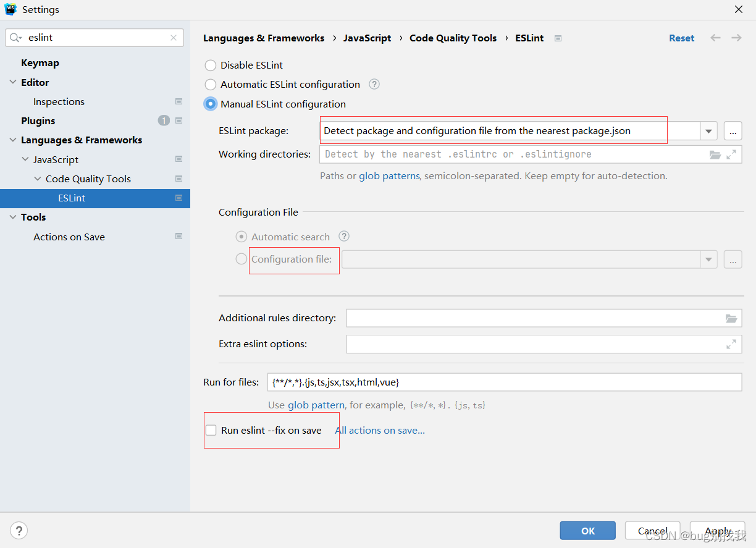Click the project-level marker icon beside Plugins
Image resolution: width=756 pixels, height=548 pixels.
pos(178,120)
